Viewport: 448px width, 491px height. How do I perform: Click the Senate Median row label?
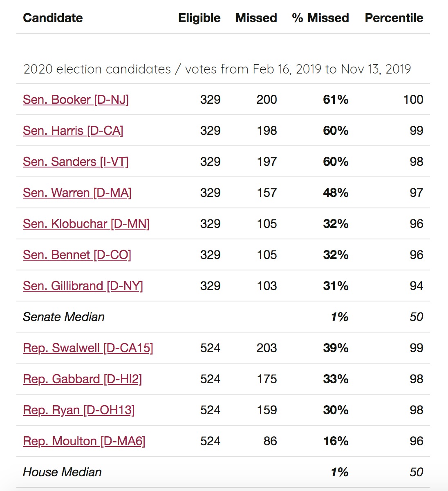pos(64,317)
